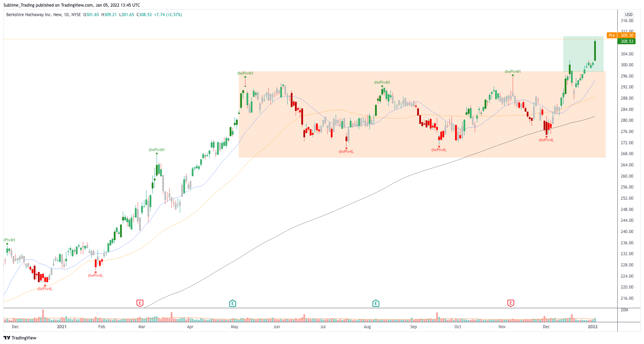This screenshot has height=344, width=644.
Task: Open the red earnings marker in November
Action: click(511, 303)
